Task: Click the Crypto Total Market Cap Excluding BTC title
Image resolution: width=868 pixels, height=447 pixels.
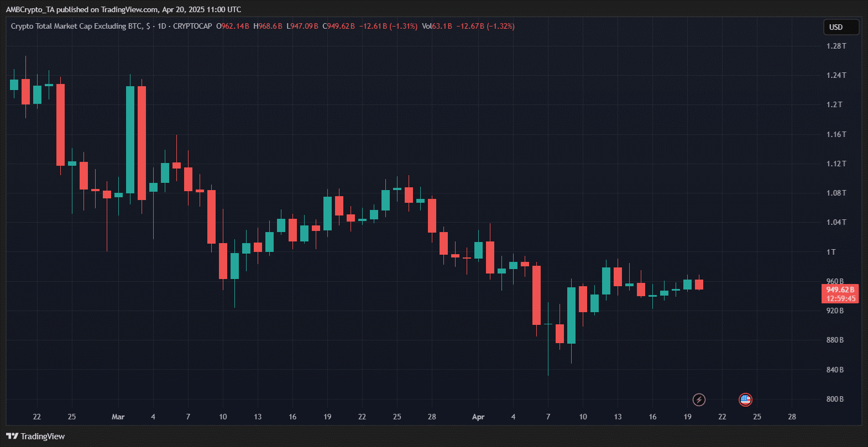Action: point(76,26)
